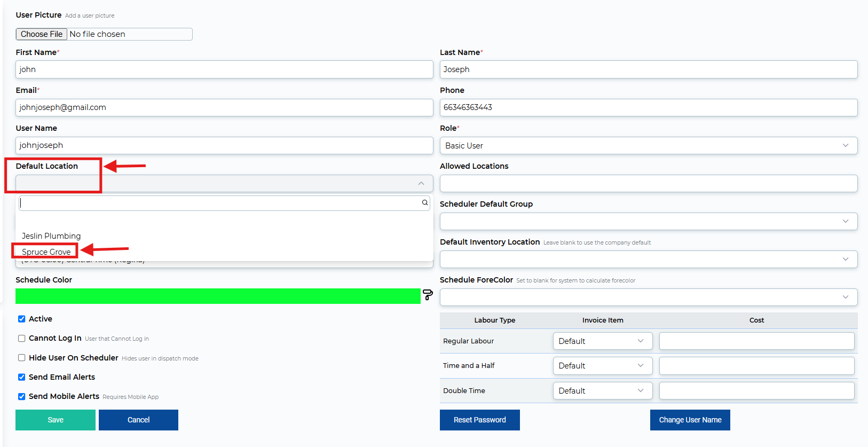Click the 'No file chosen' text
This screenshot has height=447, width=868.
[98, 34]
